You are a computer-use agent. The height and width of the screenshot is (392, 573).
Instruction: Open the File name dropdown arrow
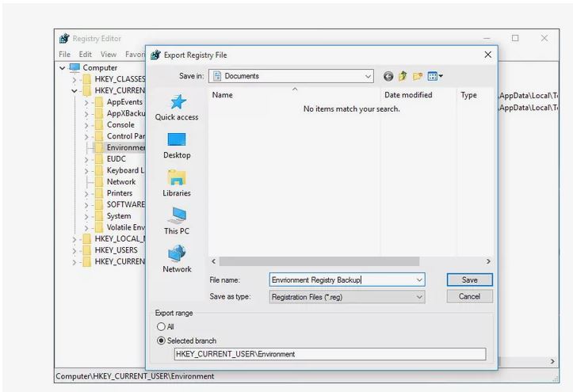pos(419,280)
